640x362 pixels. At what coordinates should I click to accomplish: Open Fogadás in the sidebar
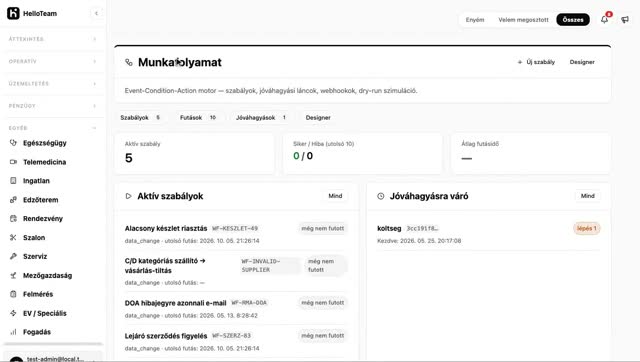(52, 332)
